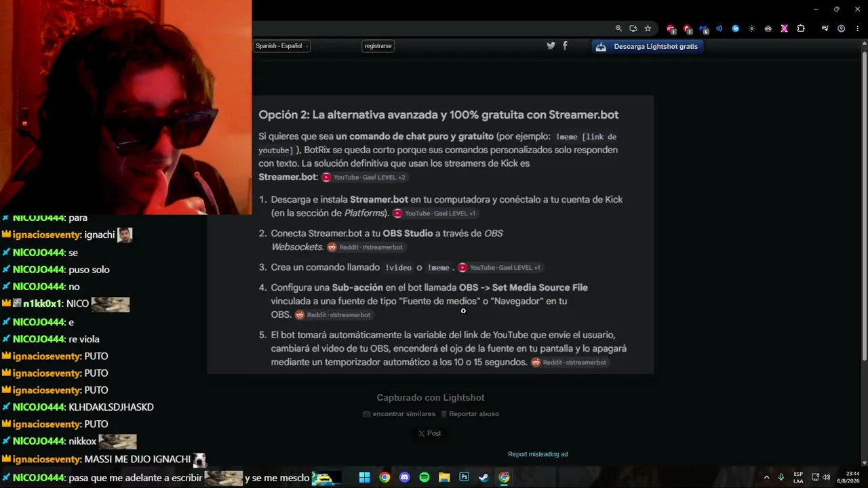Switch to the active Chrome profile window in taskbar
868x488 pixels.
(x=504, y=477)
